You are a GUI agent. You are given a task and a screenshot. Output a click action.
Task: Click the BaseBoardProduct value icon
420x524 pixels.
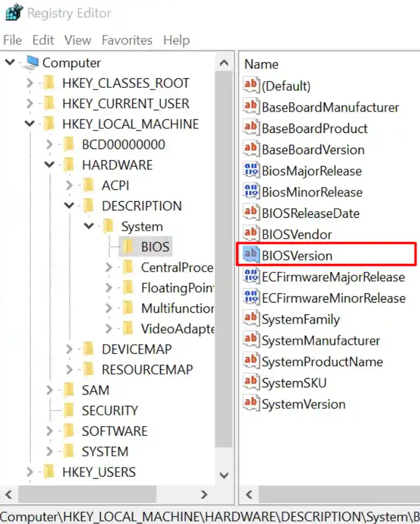tap(252, 128)
